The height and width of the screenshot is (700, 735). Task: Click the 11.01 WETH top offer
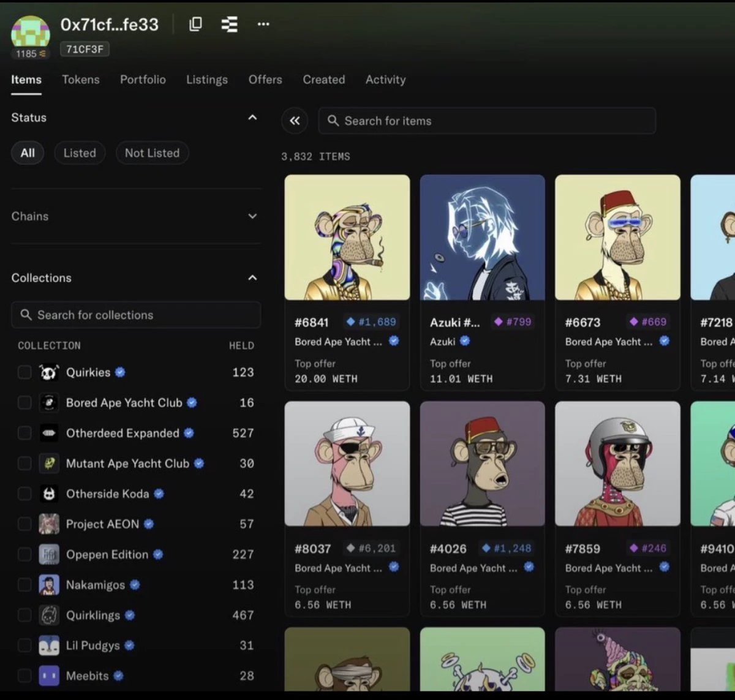(x=461, y=379)
